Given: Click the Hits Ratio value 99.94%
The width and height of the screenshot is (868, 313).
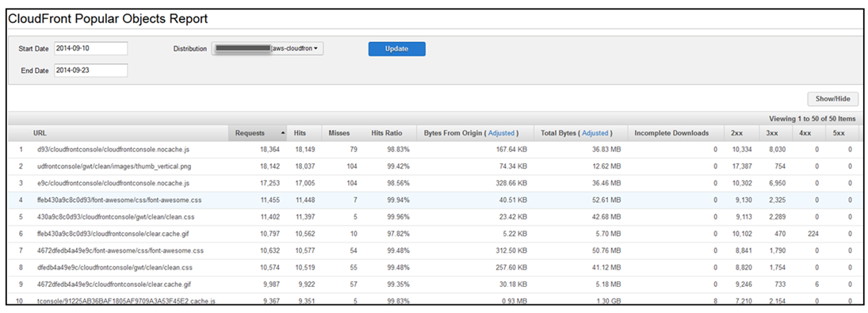Looking at the screenshot, I should 398,200.
